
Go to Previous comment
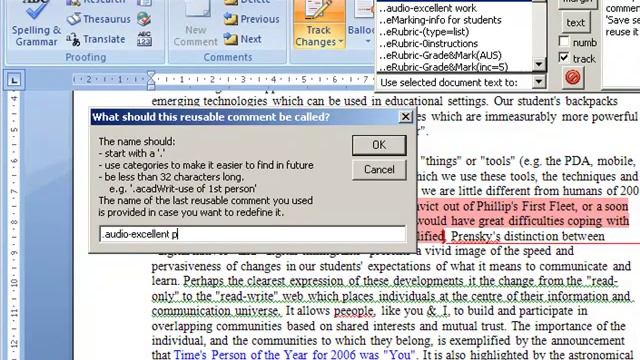251,19
